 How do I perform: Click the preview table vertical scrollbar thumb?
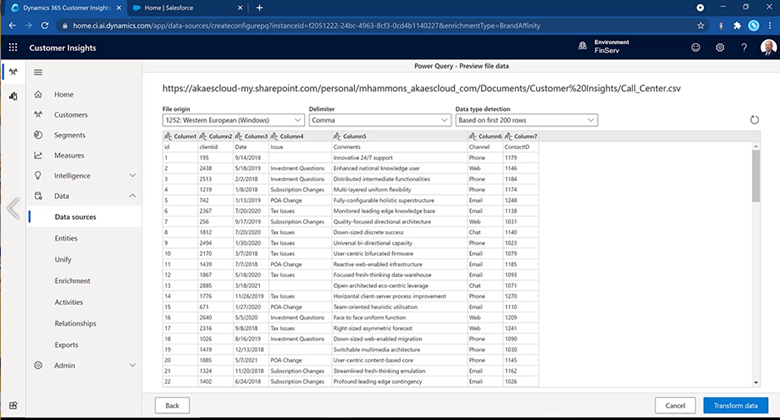[756, 176]
